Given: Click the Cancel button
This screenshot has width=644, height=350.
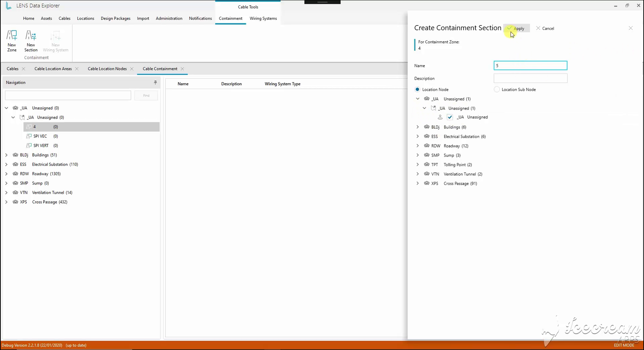Looking at the screenshot, I should pyautogui.click(x=545, y=28).
